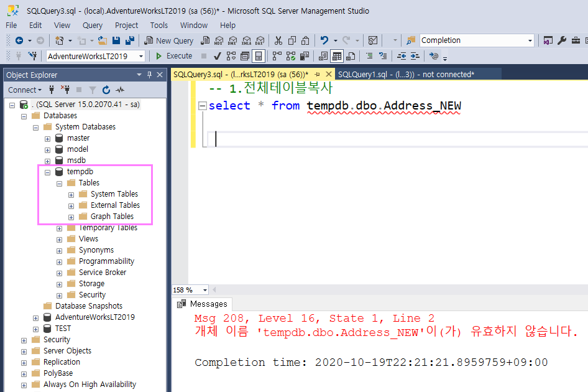Open the Query Options icon

245,57
